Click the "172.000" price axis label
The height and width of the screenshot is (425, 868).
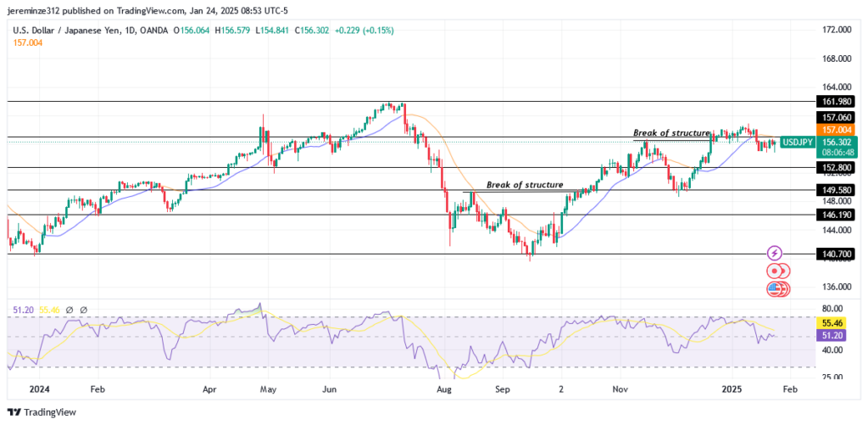[x=837, y=30]
